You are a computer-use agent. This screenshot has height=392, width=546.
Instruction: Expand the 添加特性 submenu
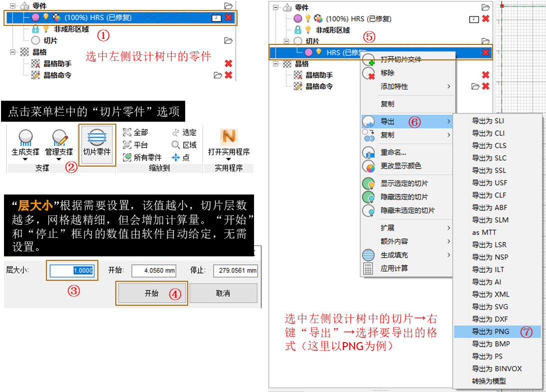coord(394,86)
